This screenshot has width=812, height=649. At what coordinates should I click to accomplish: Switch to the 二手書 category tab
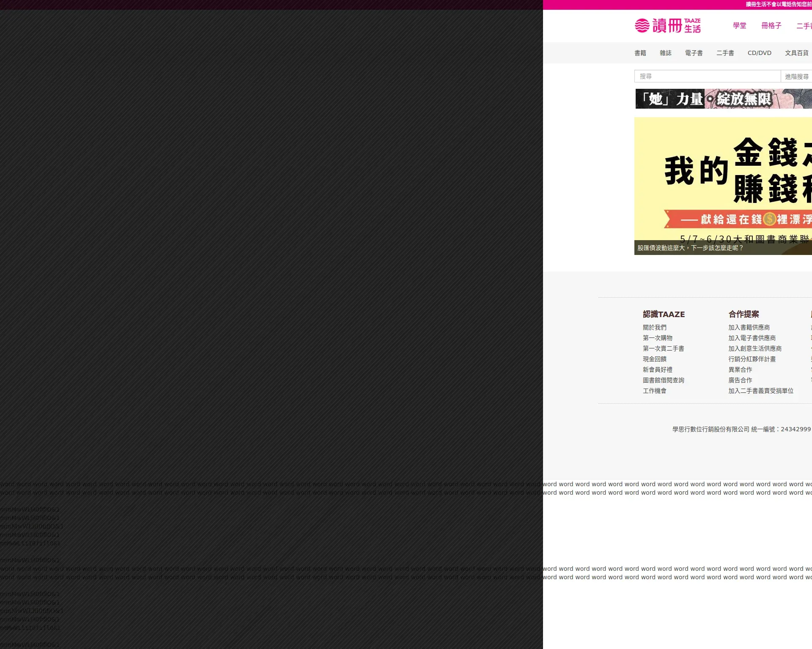725,53
